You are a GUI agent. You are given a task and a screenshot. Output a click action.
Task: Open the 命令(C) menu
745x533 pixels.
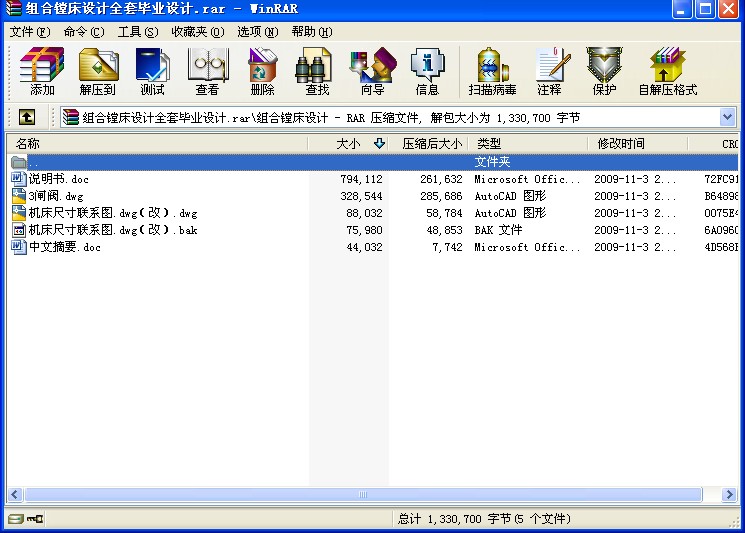(84, 32)
